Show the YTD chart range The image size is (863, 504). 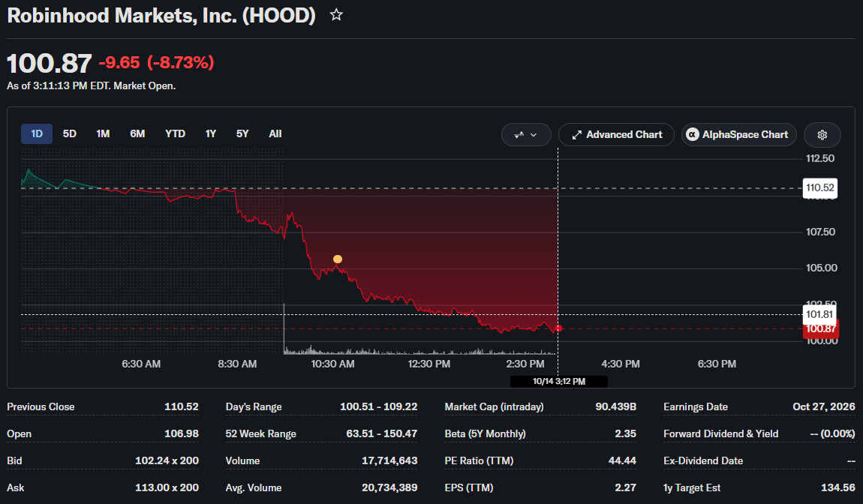[175, 133]
